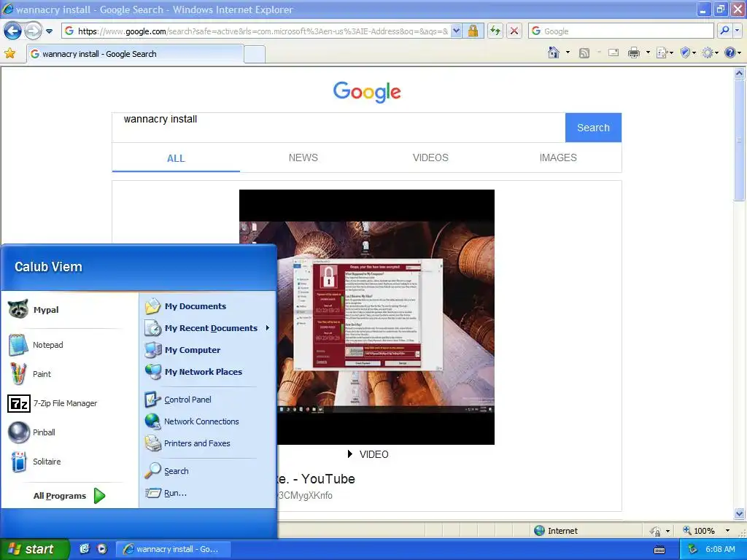Expand the address bar history dropdown

tap(456, 31)
